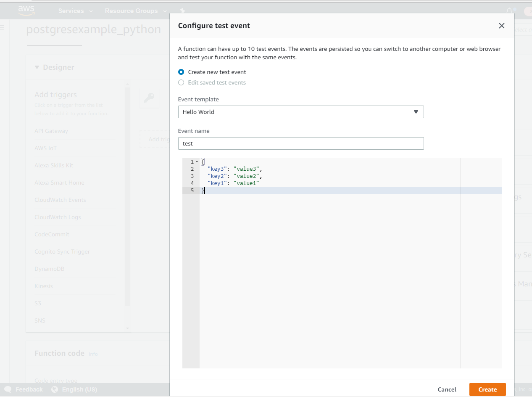This screenshot has height=397, width=532.
Task: Select Edit saved test events radio
Action: [x=181, y=82]
